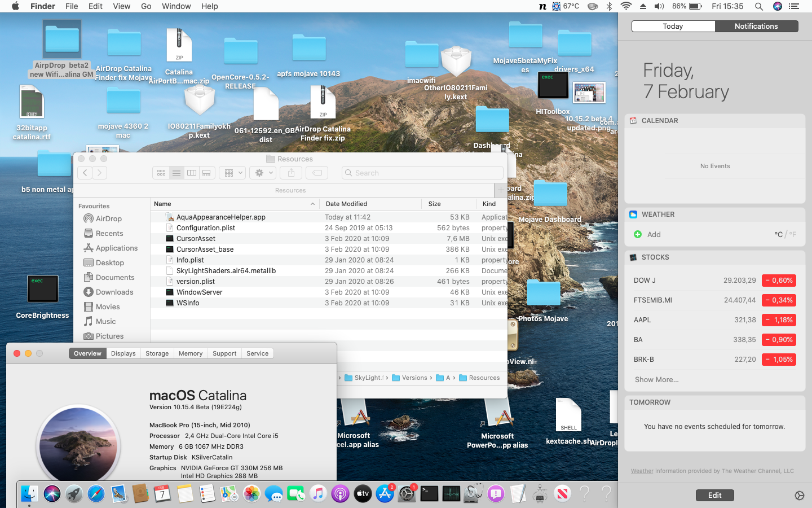Open the Finder group-by dropdown
This screenshot has width=812, height=508.
(232, 173)
